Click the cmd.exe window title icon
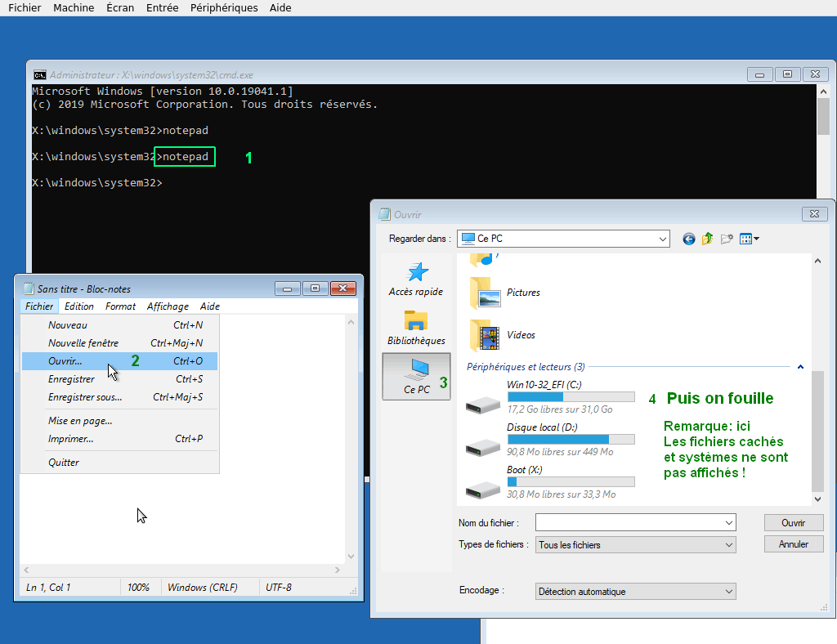The image size is (837, 644). coord(39,74)
